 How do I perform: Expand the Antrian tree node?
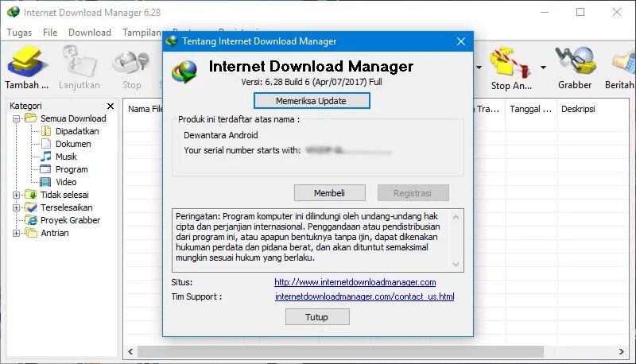pyautogui.click(x=16, y=233)
